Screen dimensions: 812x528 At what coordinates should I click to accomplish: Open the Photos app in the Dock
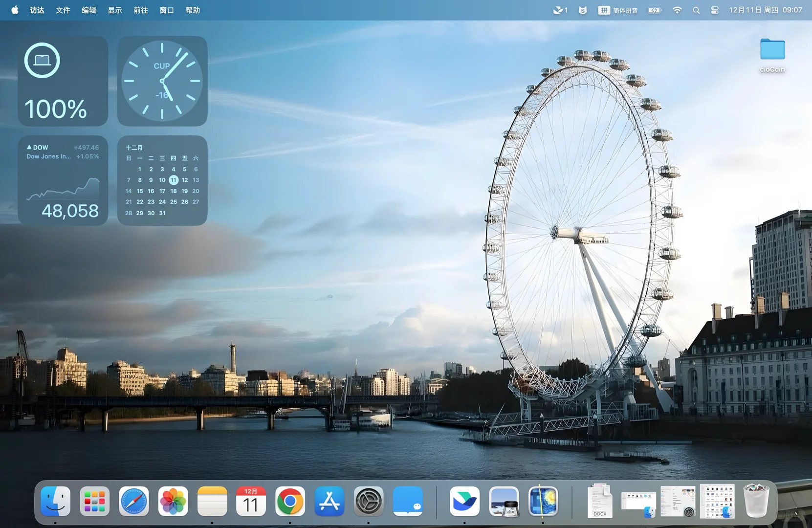(x=173, y=501)
